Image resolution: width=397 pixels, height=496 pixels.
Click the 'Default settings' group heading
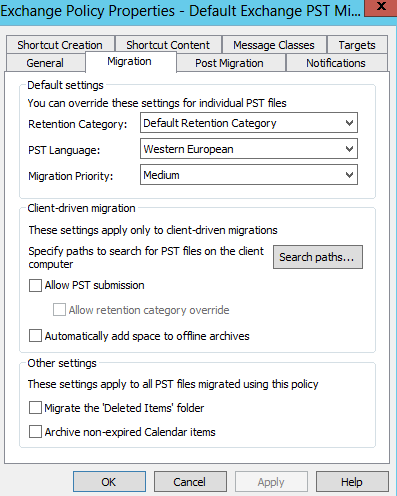click(x=65, y=85)
